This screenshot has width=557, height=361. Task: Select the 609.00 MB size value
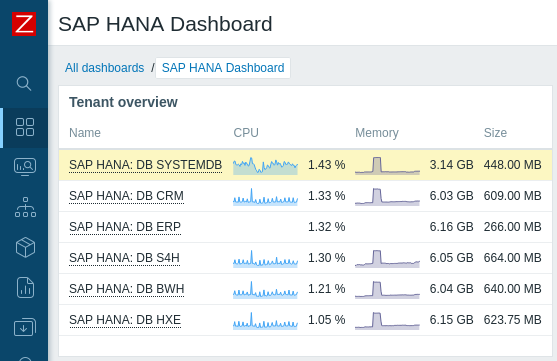pos(513,196)
